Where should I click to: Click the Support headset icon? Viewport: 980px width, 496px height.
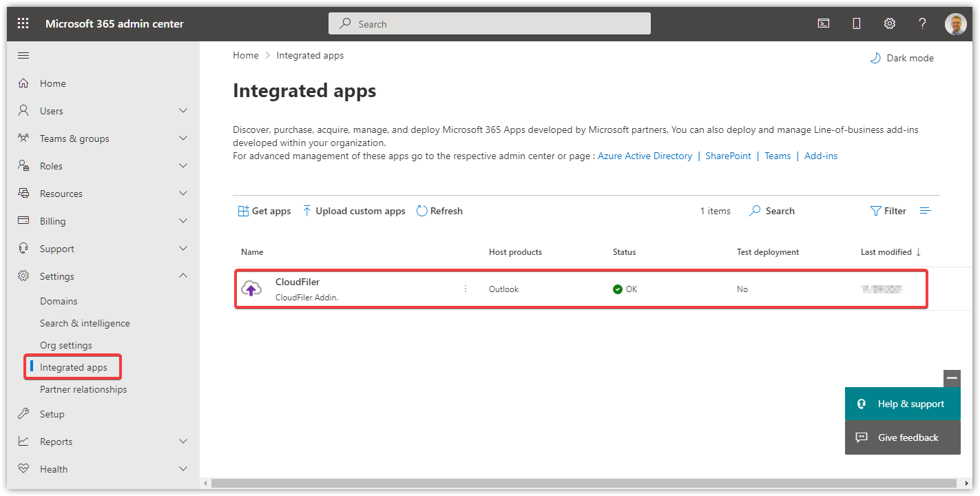pos(23,248)
